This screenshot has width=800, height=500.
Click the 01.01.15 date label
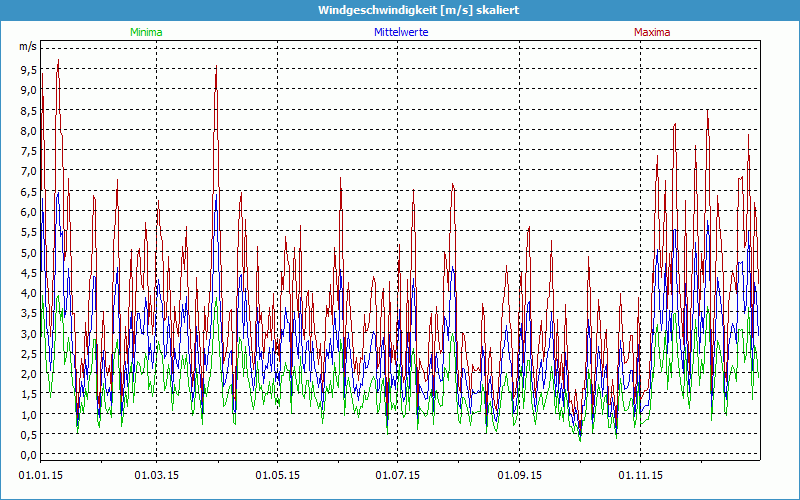point(38,475)
